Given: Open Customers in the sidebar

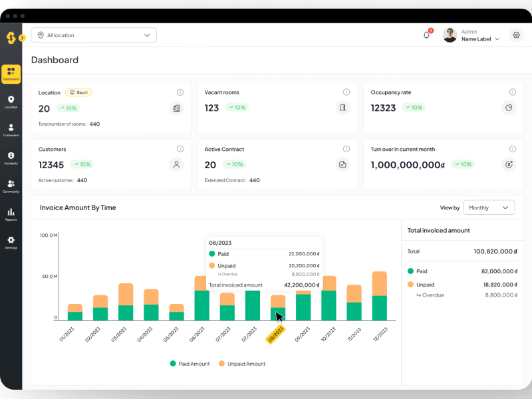Looking at the screenshot, I should [11, 130].
